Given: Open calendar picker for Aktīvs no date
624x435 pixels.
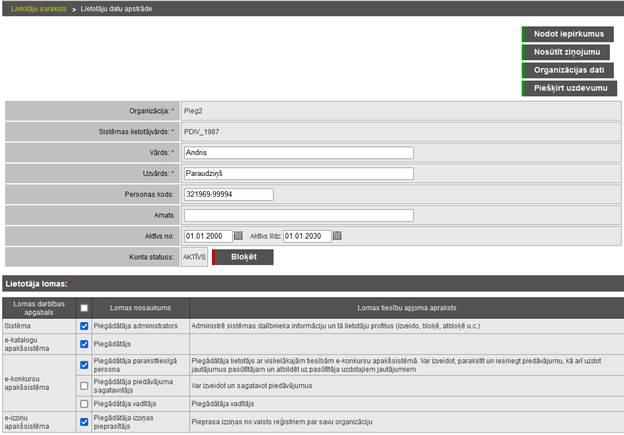Looking at the screenshot, I should (238, 236).
